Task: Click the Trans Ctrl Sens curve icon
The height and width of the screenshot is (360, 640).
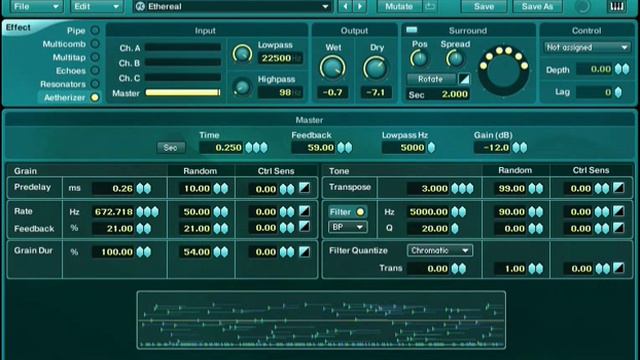Action: tap(619, 268)
